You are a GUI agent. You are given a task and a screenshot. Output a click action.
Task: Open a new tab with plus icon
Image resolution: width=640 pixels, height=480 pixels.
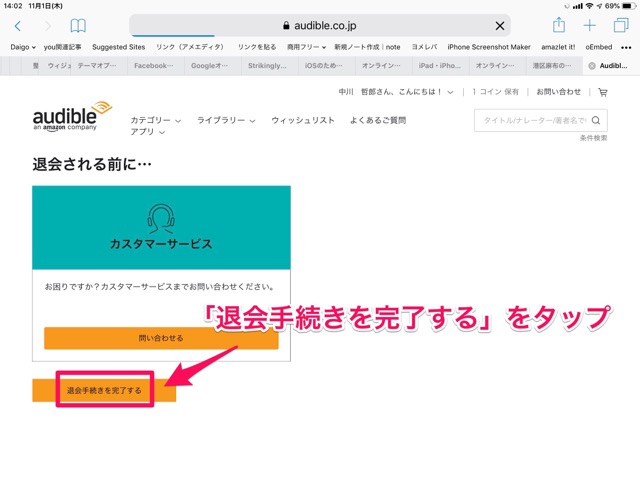coord(590,25)
